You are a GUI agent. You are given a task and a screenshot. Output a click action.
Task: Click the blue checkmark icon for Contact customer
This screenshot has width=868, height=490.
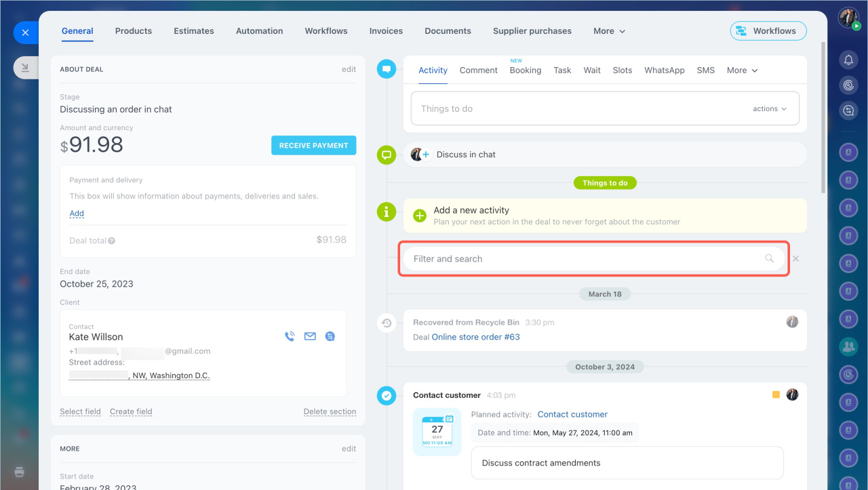click(387, 395)
